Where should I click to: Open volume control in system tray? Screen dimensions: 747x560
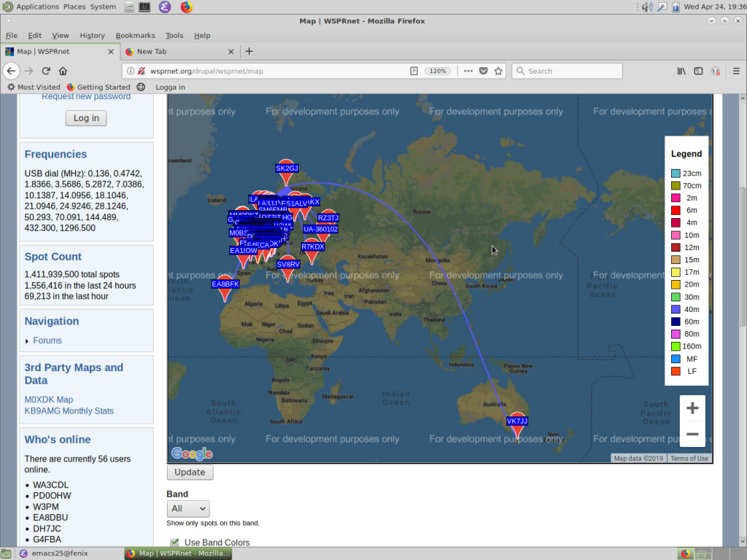pos(647,7)
